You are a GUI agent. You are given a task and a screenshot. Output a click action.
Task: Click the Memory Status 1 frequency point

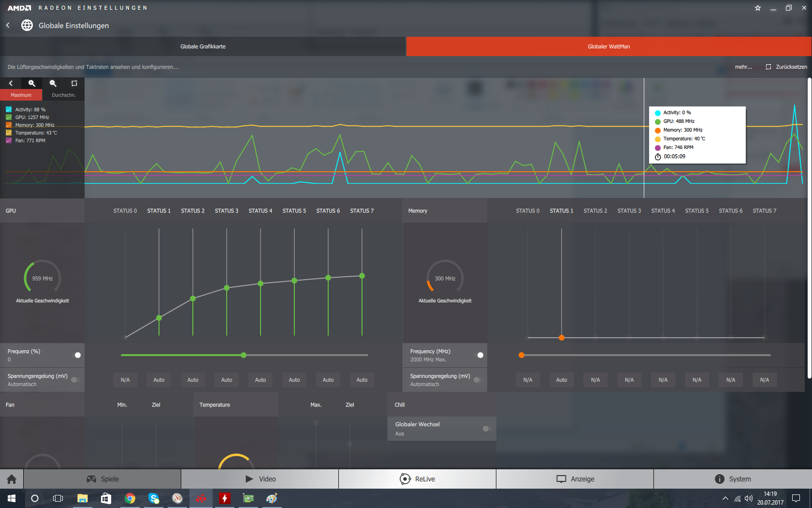pyautogui.click(x=562, y=338)
